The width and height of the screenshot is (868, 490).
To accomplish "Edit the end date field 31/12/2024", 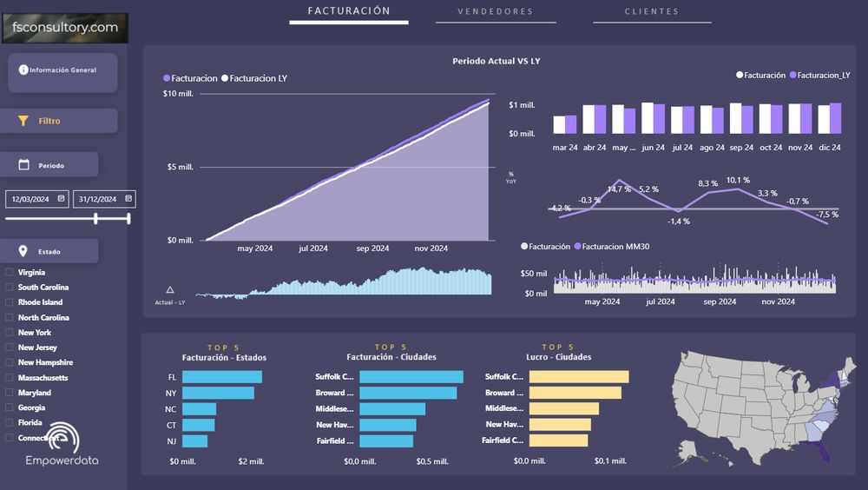I will pos(104,199).
